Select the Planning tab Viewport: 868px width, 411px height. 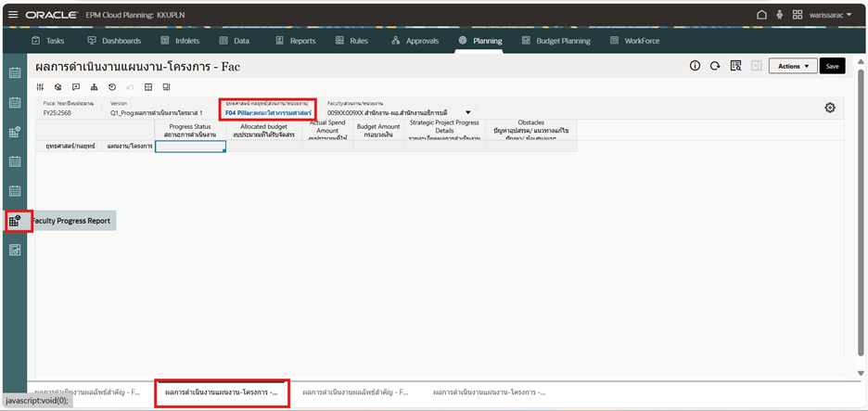480,41
